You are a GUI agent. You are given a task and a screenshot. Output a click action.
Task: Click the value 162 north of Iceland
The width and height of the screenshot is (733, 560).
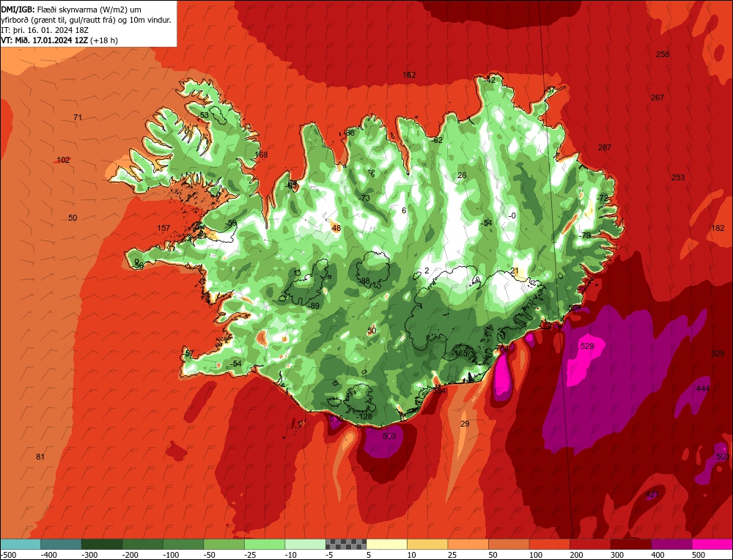click(409, 75)
